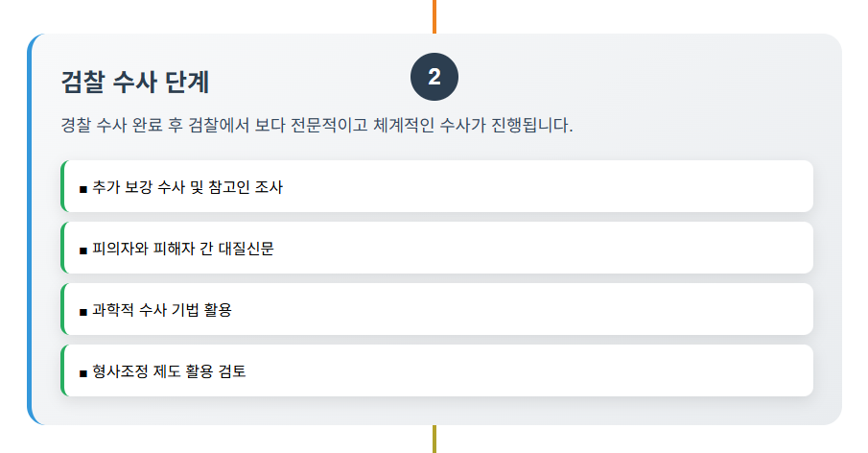The width and height of the screenshot is (868, 453).
Task: Click the green accent bar of 과학적 수사 item
Action: (61, 309)
